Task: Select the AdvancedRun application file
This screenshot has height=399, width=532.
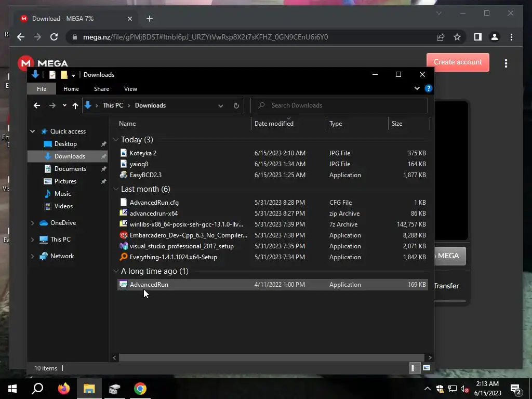Action: [x=273, y=285]
